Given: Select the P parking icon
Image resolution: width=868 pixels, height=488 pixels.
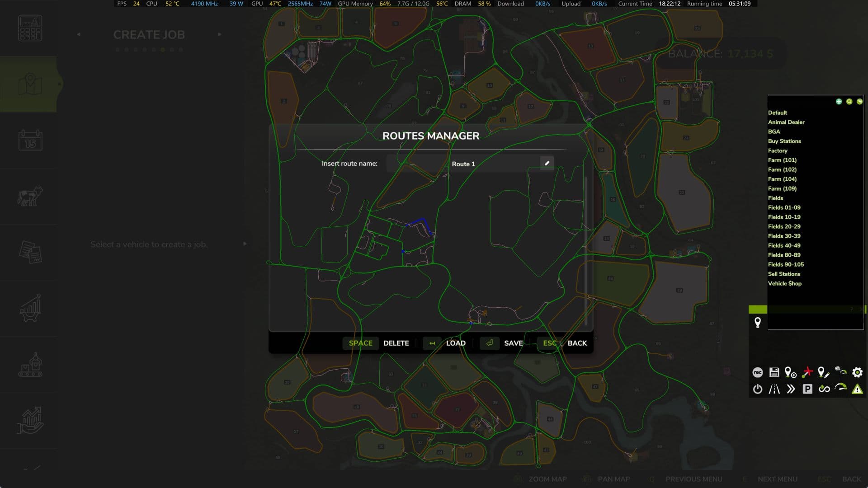Looking at the screenshot, I should (807, 389).
